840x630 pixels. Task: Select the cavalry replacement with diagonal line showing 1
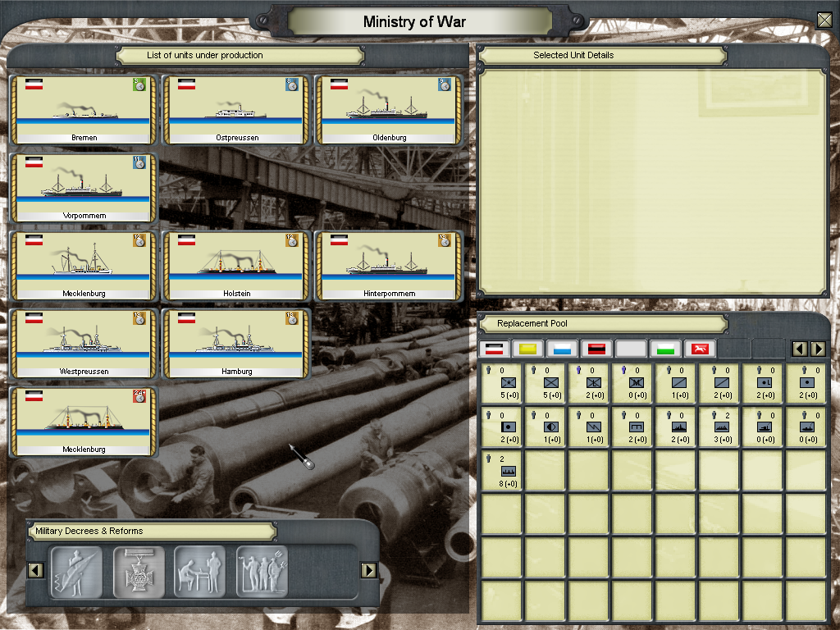[x=677, y=383]
